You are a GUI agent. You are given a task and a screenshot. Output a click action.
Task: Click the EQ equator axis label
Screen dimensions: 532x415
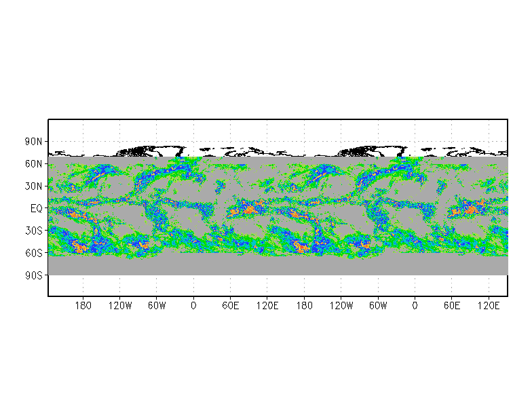(37, 209)
